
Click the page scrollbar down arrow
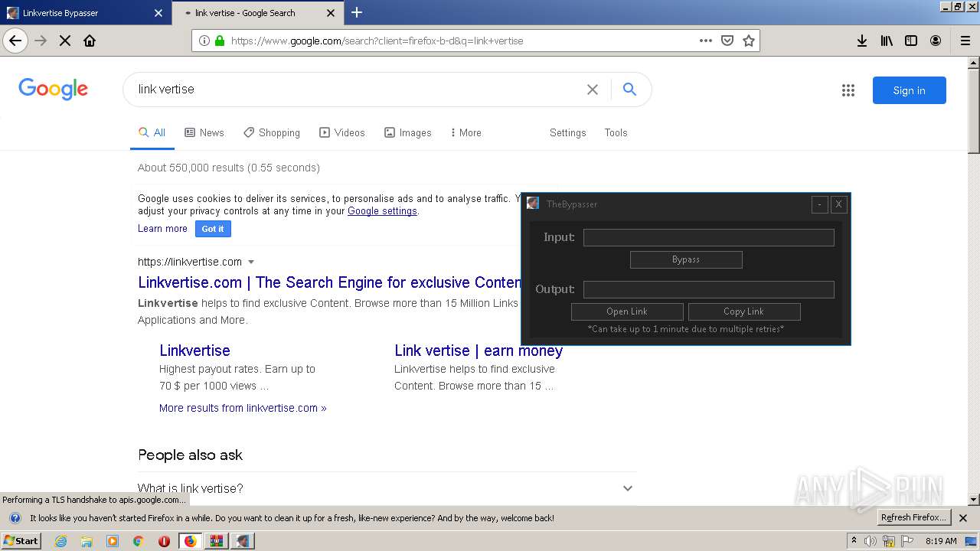coord(974,500)
